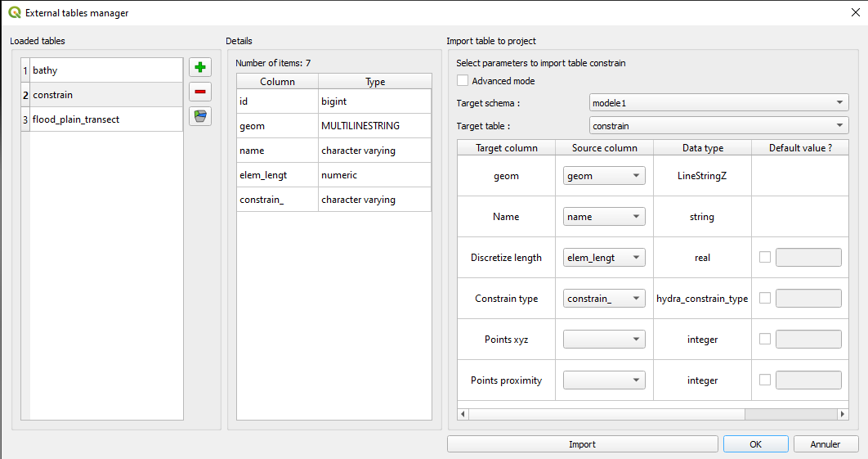Click the Points xyz default value field
Viewport: 868px width, 459px height.
[808, 340]
